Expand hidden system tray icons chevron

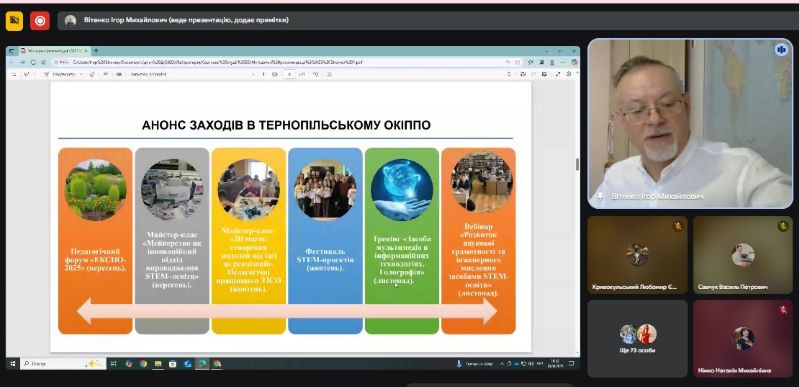click(502, 364)
